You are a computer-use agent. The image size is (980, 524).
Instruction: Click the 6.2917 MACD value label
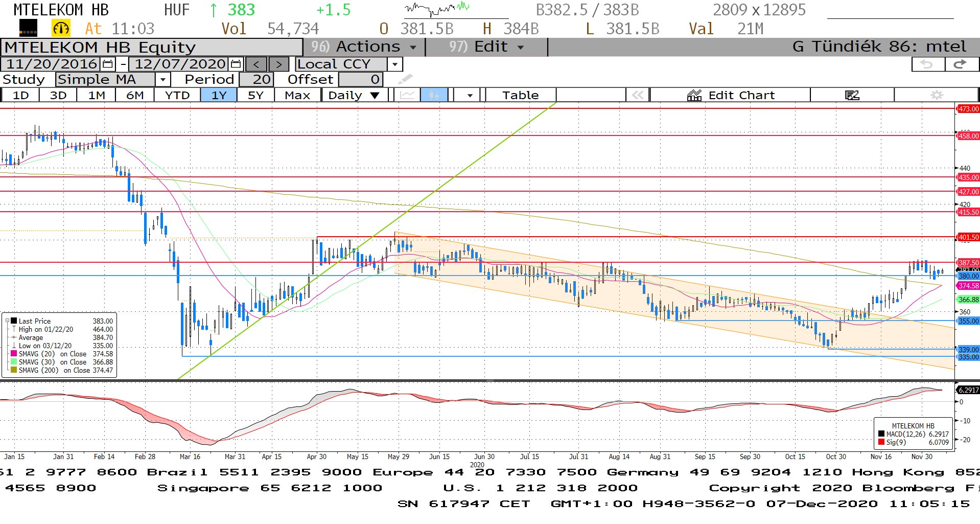[x=968, y=390]
